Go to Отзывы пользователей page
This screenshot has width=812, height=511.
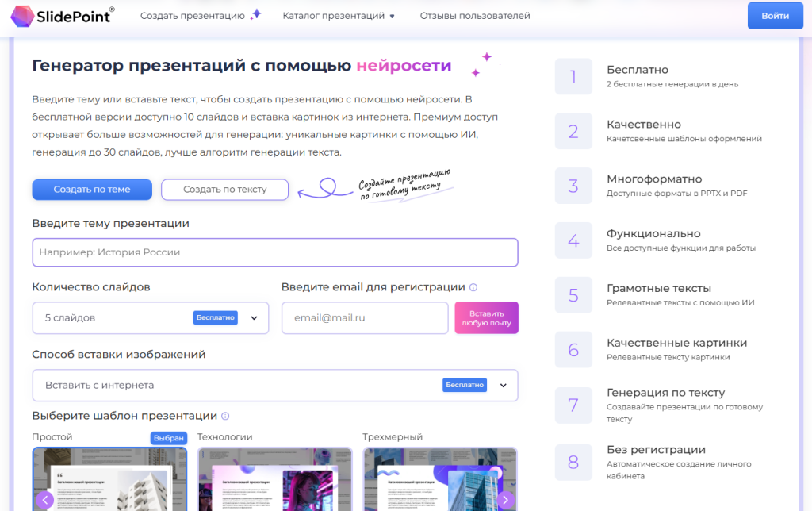pos(475,16)
